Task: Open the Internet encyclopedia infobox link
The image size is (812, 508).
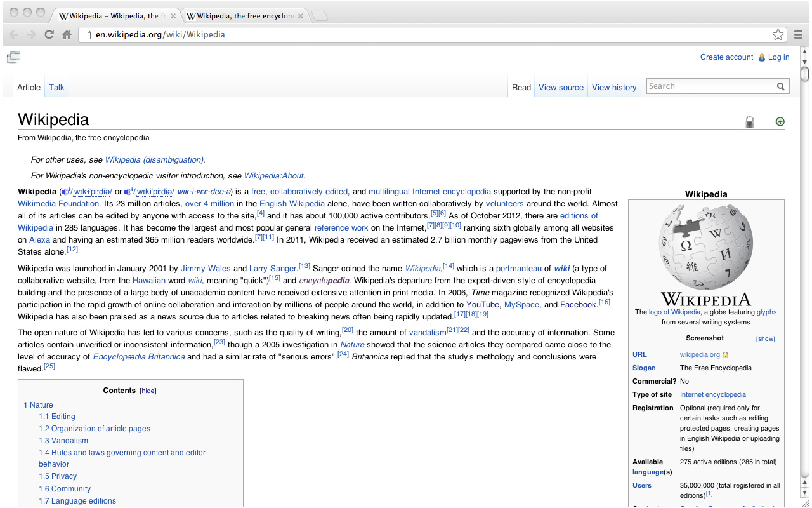Action: [x=713, y=395]
